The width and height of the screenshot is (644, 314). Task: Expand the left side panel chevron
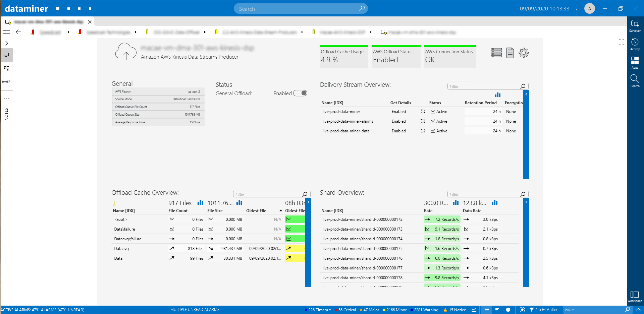6,43
